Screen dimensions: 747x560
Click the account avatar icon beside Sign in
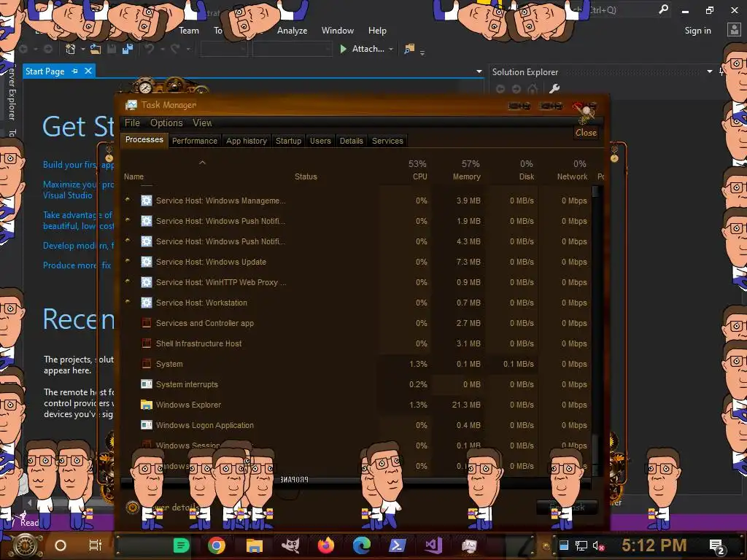click(734, 30)
